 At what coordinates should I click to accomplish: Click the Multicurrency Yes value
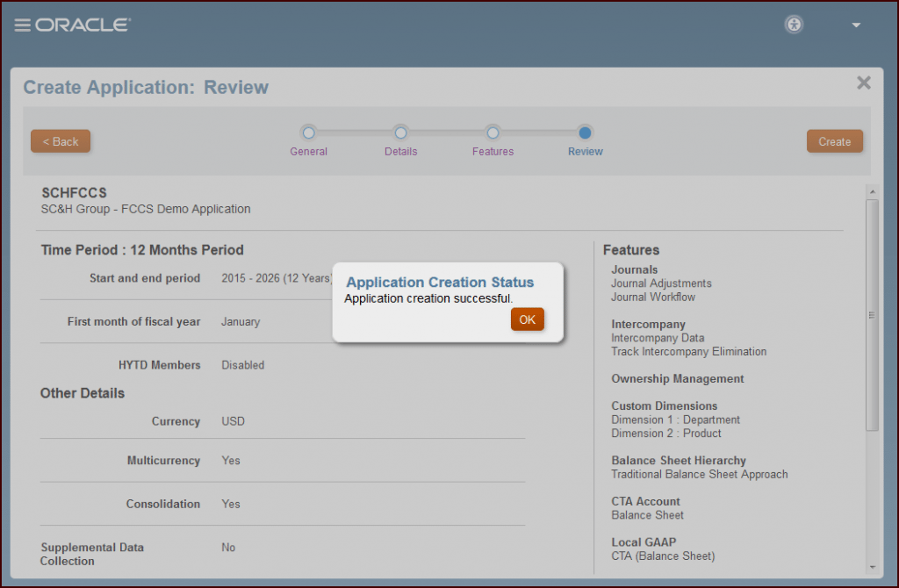pyautogui.click(x=231, y=460)
